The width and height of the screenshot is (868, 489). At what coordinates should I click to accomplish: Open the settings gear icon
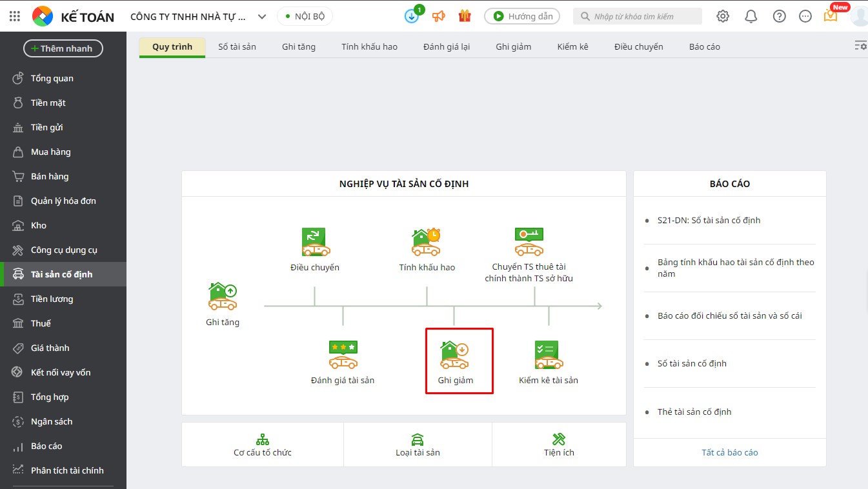(x=723, y=16)
